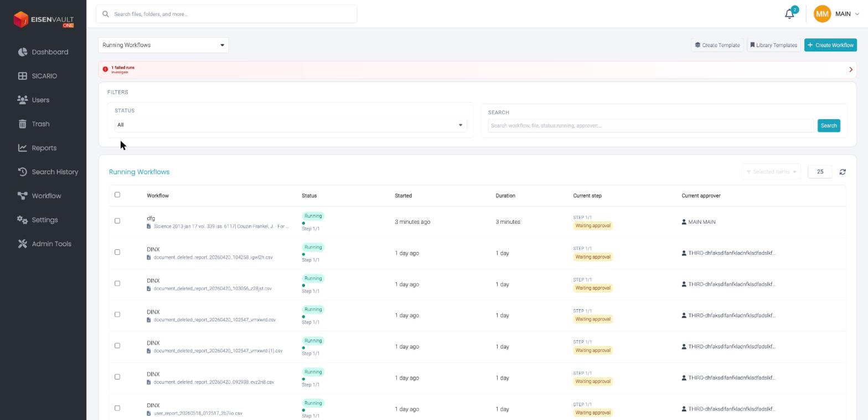Open the Dashboard sidebar item
The image size is (868, 420).
(x=43, y=52)
